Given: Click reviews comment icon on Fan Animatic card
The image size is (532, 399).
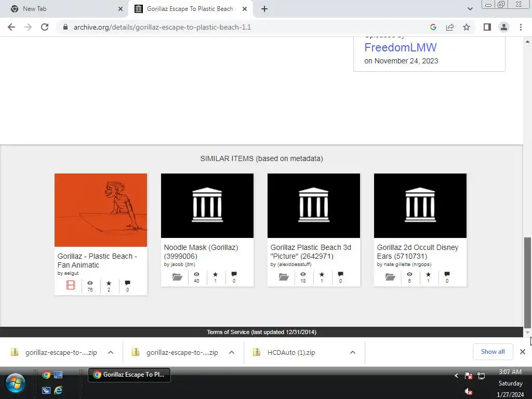Looking at the screenshot, I should point(127,283).
